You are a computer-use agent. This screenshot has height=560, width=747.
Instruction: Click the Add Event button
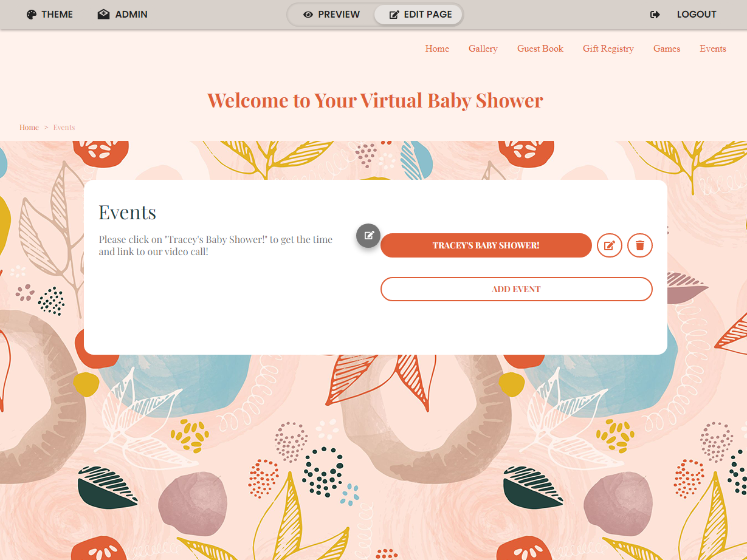tap(517, 289)
